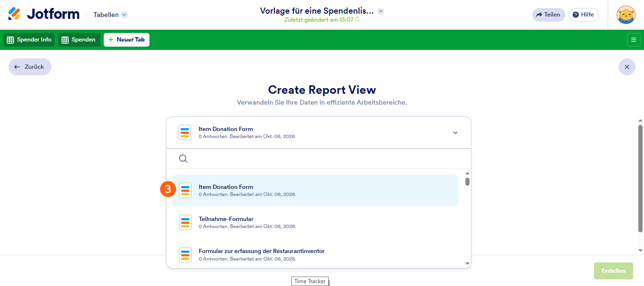Click the Teilnahme-Formular form icon
The width and height of the screenshot is (644, 286).
pyautogui.click(x=185, y=222)
